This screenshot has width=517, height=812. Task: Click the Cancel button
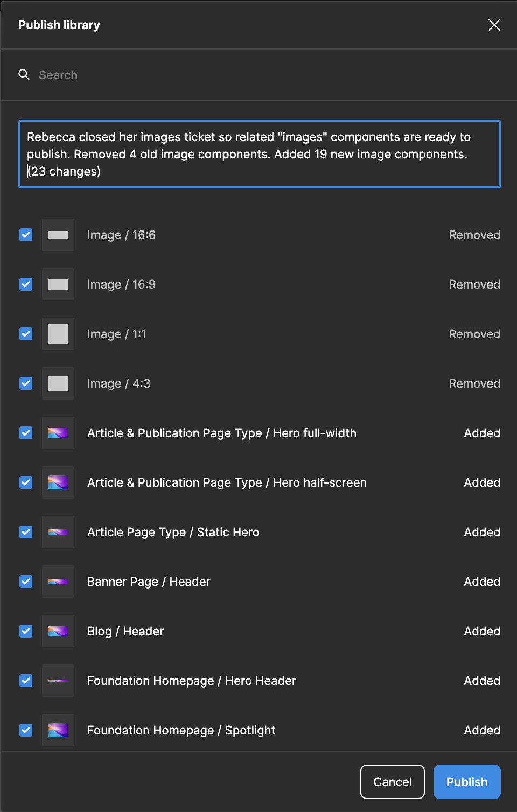click(x=392, y=781)
